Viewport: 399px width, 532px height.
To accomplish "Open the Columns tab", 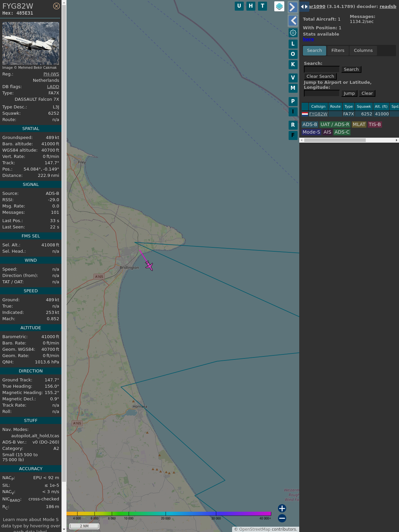I will pos(363,51).
